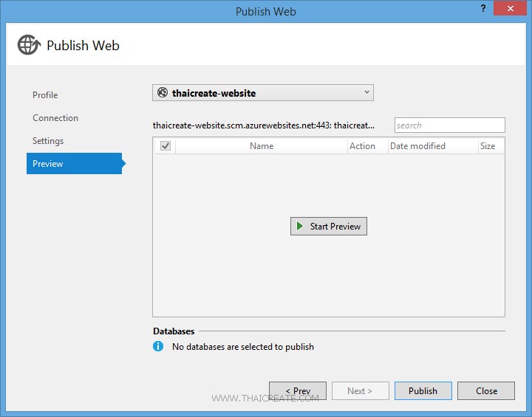Sort by the Name column header

262,146
